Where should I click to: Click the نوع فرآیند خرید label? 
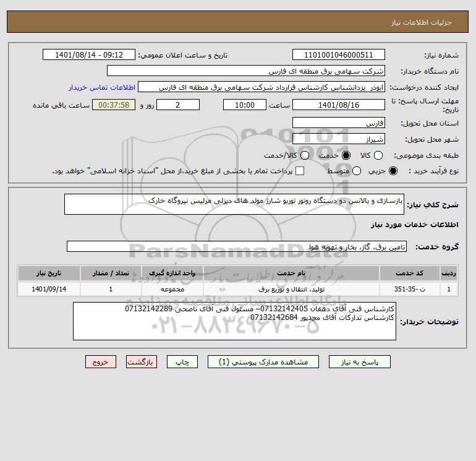pyautogui.click(x=433, y=171)
